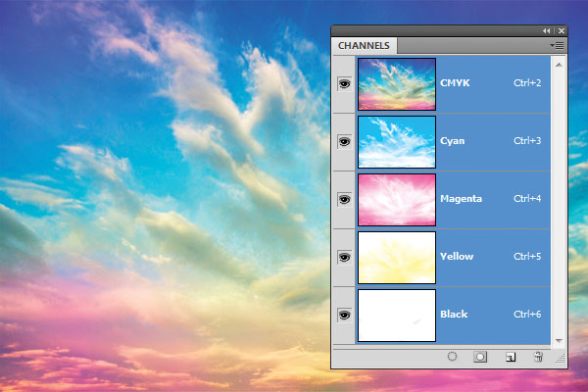The height and width of the screenshot is (392, 588).
Task: Select the Yellow channel thumbnail
Action: pos(397,258)
